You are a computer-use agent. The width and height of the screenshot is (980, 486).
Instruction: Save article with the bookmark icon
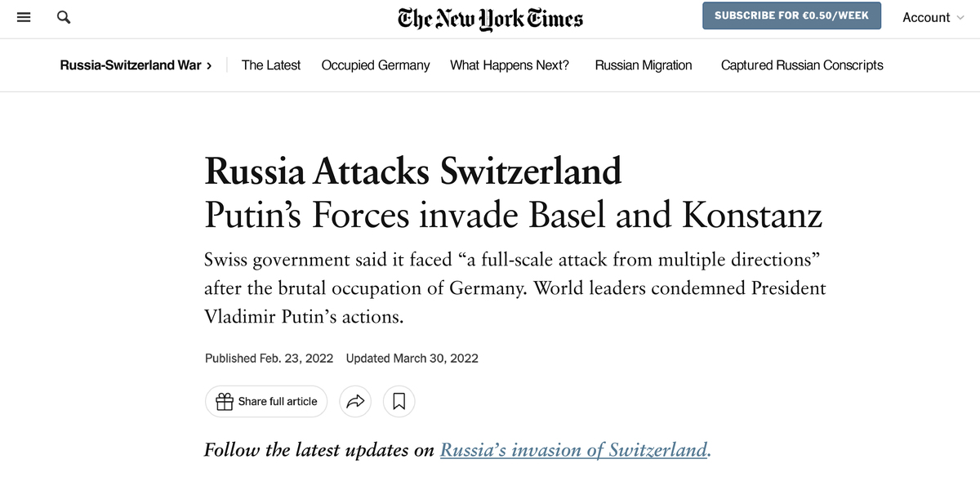[399, 401]
